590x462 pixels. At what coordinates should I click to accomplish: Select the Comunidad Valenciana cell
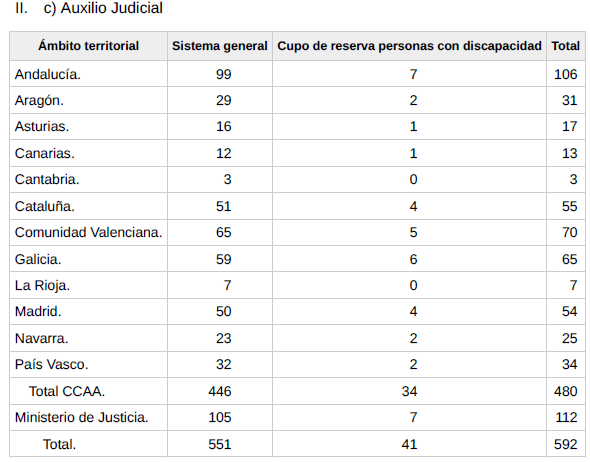click(88, 232)
